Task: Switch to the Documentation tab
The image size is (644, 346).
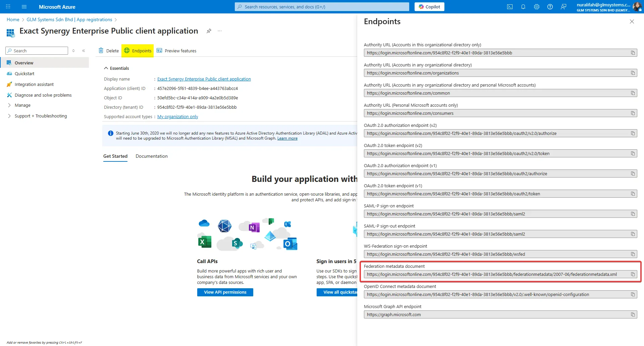Action: tap(152, 156)
